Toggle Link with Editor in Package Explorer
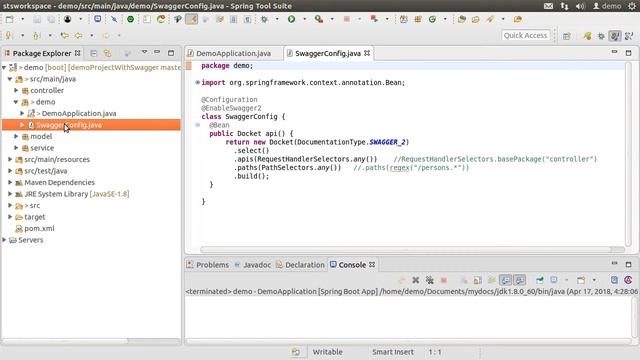The height and width of the screenshot is (360, 640). [x=107, y=53]
